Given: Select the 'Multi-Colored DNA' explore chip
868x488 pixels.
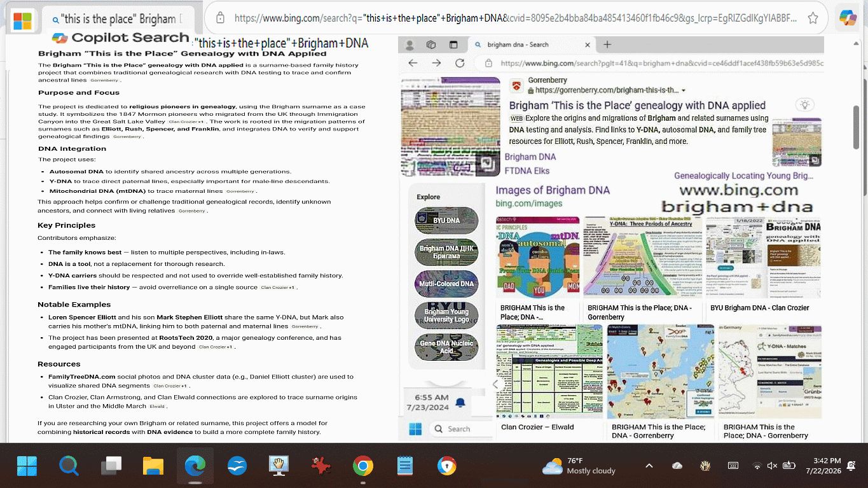Looking at the screenshot, I should [x=446, y=284].
